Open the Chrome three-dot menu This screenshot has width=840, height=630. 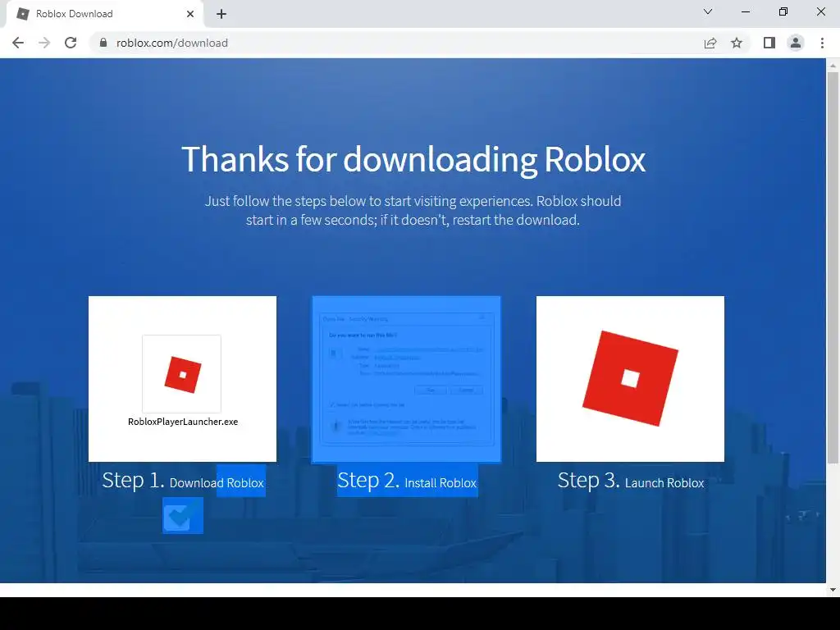pyautogui.click(x=822, y=43)
